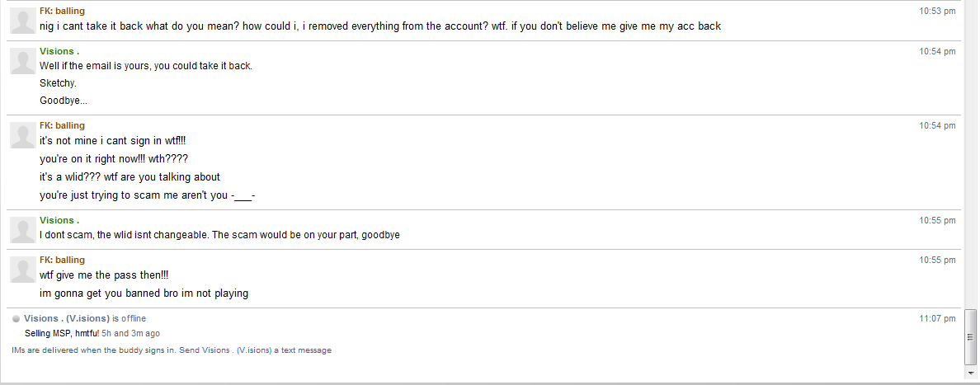Viewport: 980px width, 385px height.
Task: Click the 'im gonna get you banned' message
Action: point(144,293)
